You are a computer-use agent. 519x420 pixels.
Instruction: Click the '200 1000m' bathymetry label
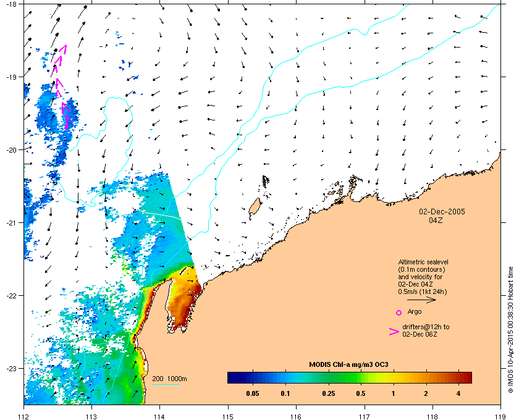[169, 379]
